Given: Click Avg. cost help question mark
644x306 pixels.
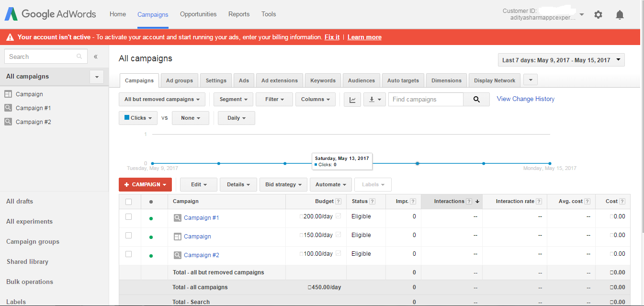Looking at the screenshot, I should pyautogui.click(x=588, y=202).
